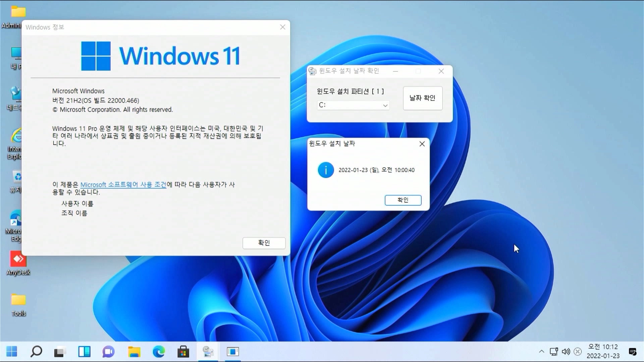Open volume control tray icon

(566, 352)
